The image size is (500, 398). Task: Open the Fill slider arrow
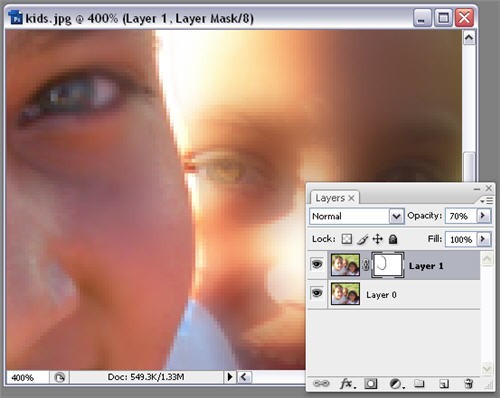pyautogui.click(x=483, y=239)
